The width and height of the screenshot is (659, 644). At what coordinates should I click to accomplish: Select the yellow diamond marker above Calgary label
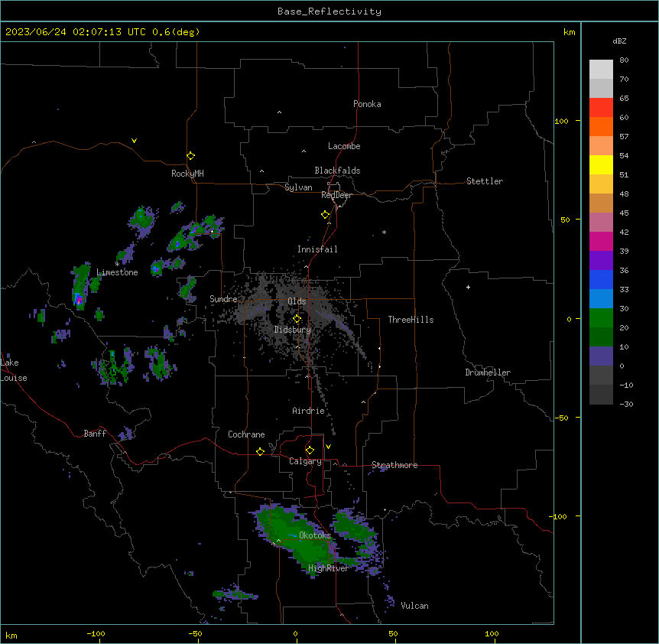(x=310, y=450)
